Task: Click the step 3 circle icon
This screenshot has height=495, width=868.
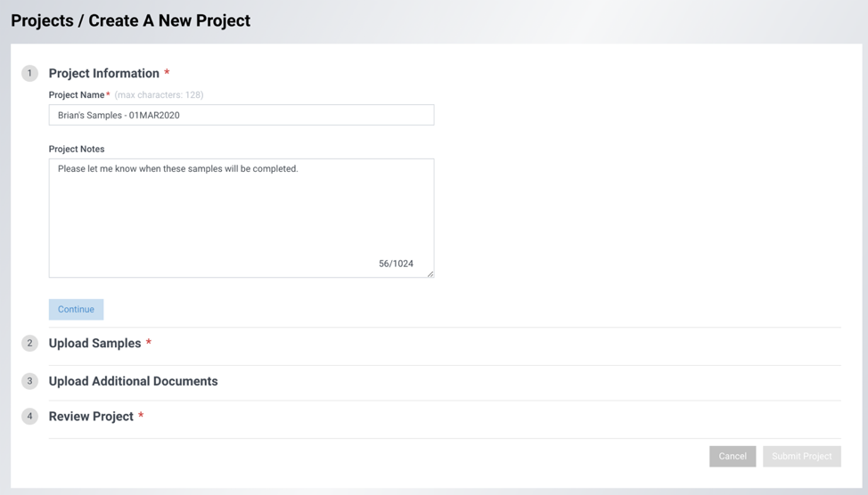Action: (30, 381)
